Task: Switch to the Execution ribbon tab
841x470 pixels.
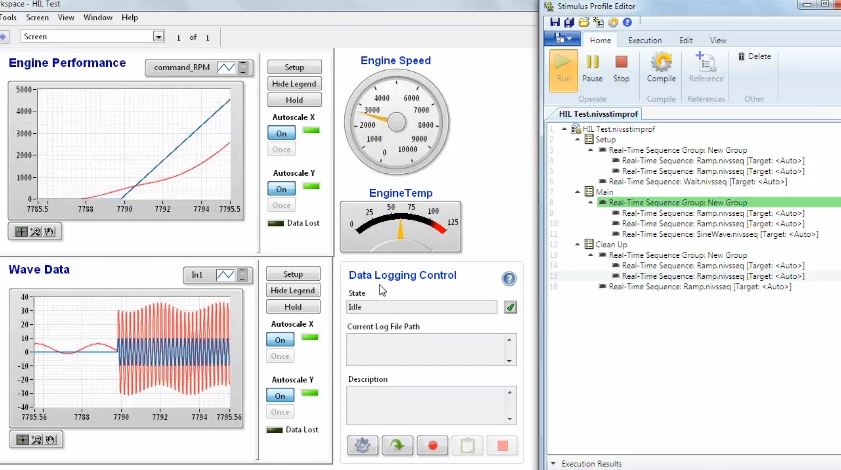Action: [x=644, y=40]
